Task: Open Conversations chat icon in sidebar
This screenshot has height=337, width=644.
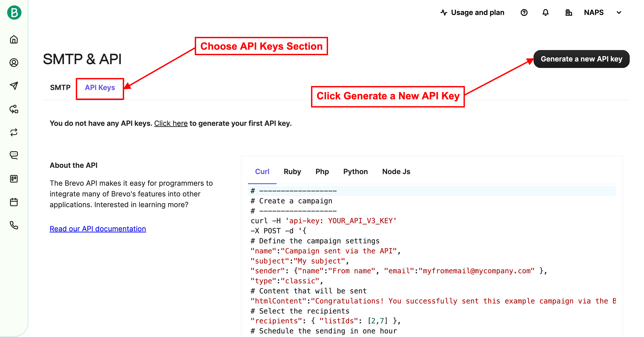Action: (14, 155)
